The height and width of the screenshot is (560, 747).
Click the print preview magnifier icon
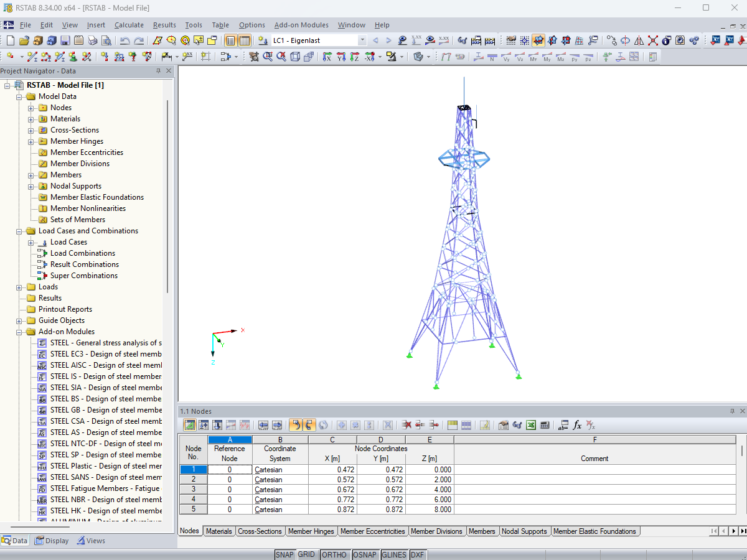(106, 40)
